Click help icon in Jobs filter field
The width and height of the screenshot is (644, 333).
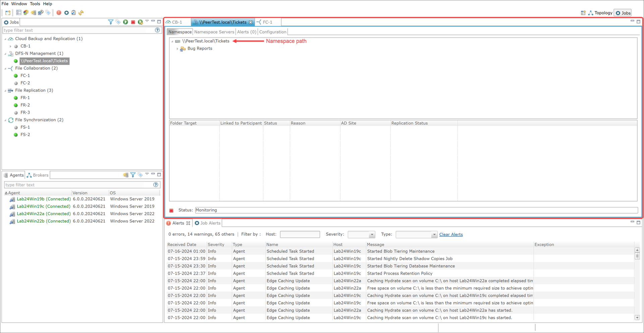[x=157, y=30]
